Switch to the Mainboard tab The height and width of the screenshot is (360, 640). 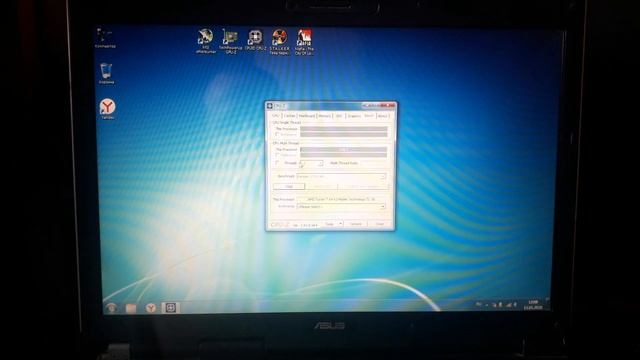pos(307,116)
